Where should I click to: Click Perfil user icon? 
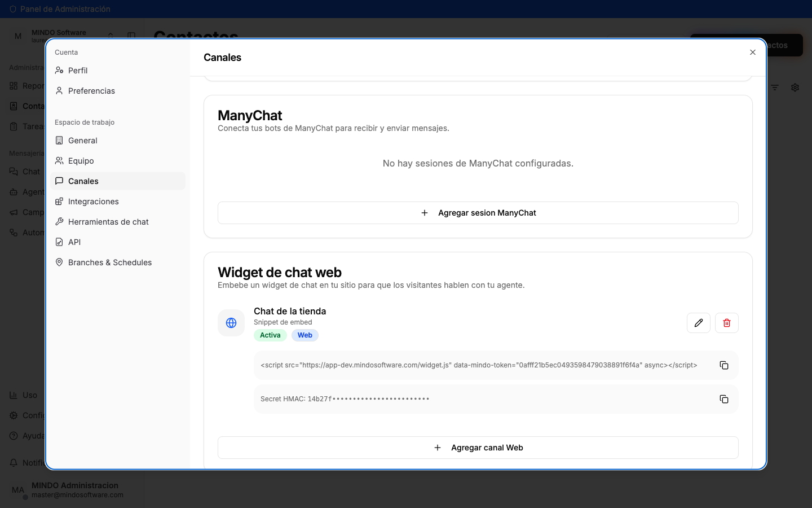tap(59, 71)
